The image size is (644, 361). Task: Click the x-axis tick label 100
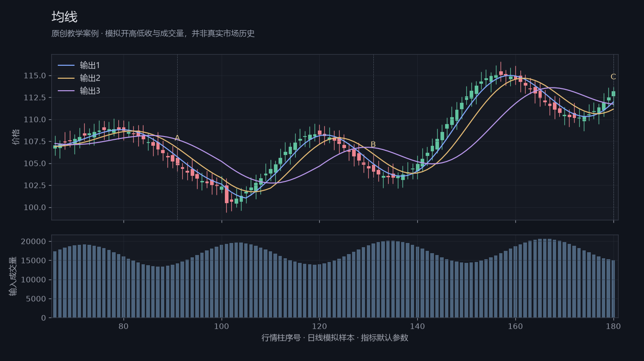(x=222, y=325)
